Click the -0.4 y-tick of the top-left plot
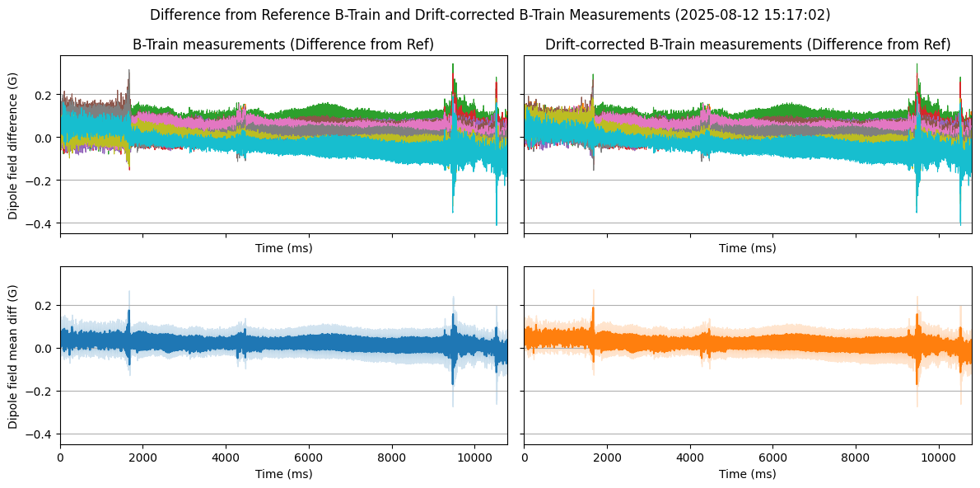This screenshot has width=980, height=488. 41,223
